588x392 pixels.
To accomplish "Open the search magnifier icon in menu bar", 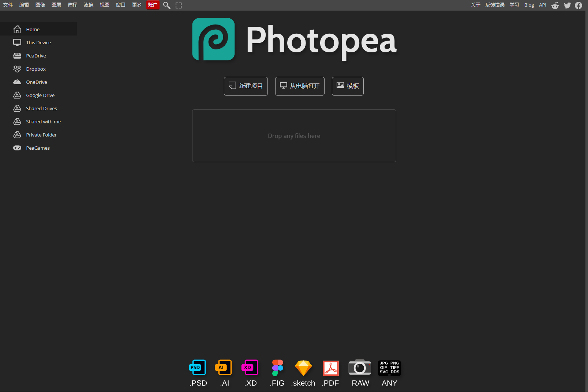I will [x=167, y=5].
